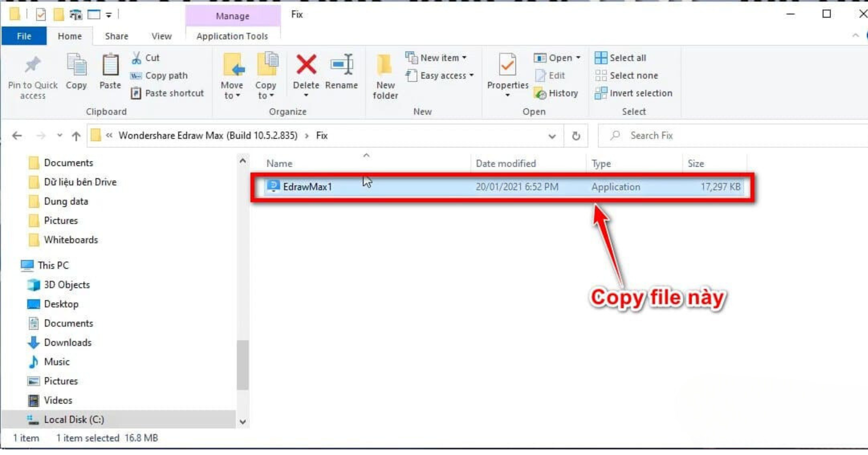The width and height of the screenshot is (868, 455).
Task: Switch to the View tab
Action: pos(162,36)
